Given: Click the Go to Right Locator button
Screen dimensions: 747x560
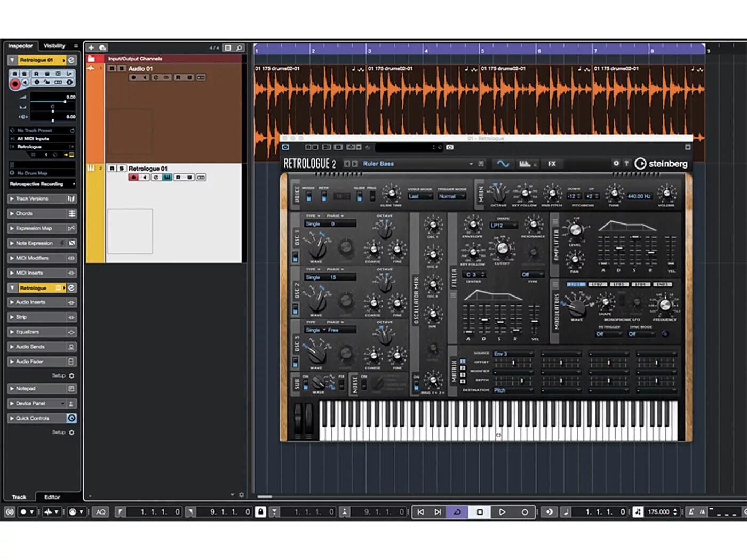Looking at the screenshot, I should pyautogui.click(x=438, y=512).
